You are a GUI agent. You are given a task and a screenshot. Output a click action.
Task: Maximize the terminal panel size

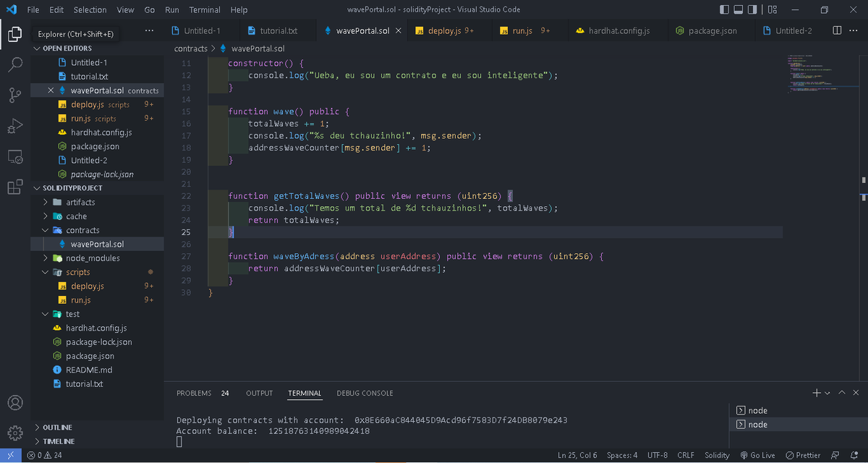[x=842, y=393]
